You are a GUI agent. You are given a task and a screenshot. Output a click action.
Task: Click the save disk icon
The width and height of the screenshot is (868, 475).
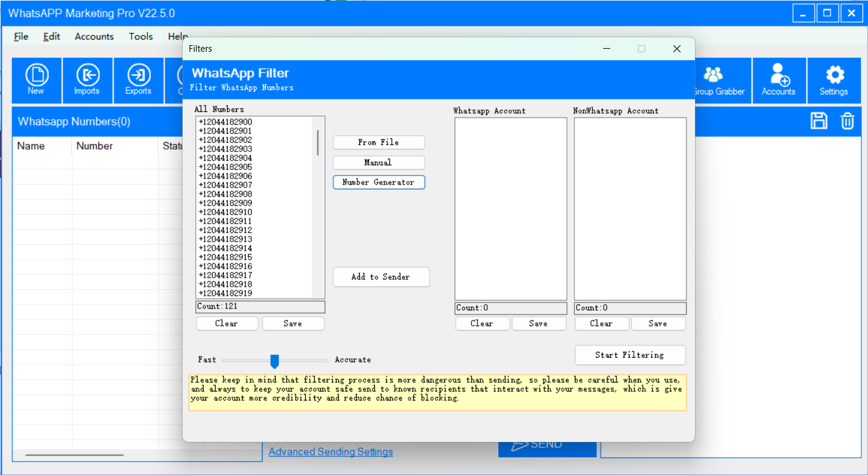(x=819, y=121)
